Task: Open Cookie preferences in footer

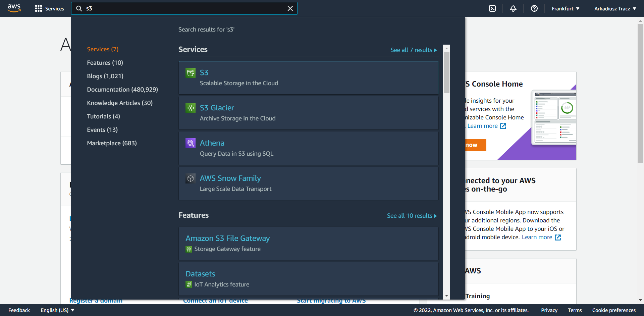Action: click(x=614, y=310)
